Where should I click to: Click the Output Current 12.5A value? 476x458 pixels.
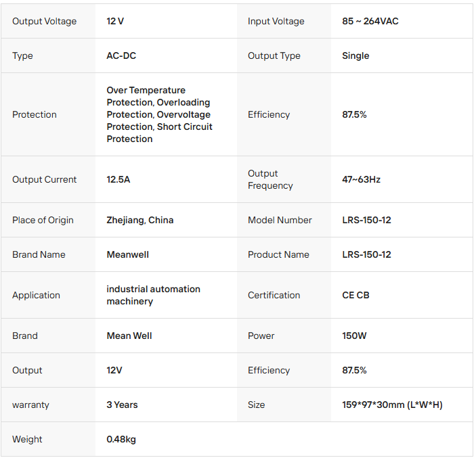coord(120,179)
